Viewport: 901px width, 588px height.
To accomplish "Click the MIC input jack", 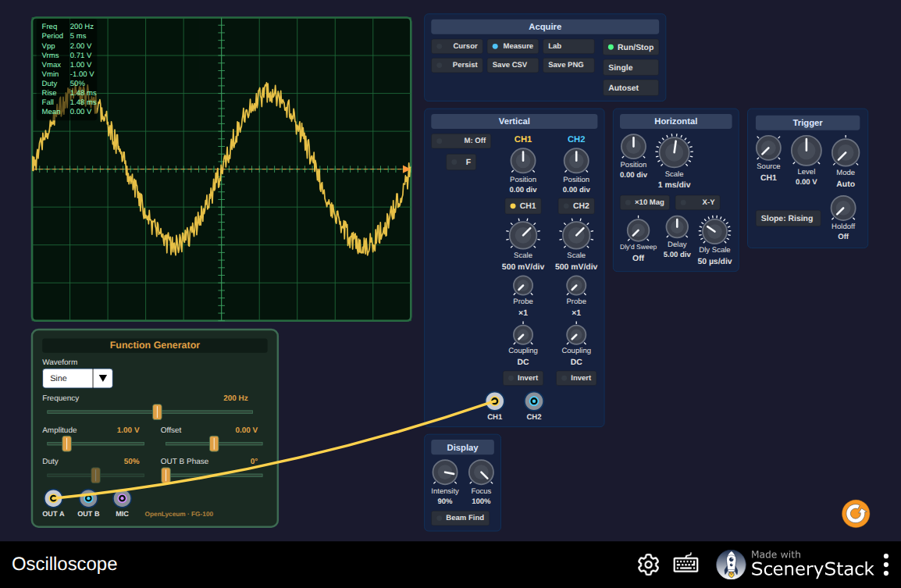I will pyautogui.click(x=122, y=497).
